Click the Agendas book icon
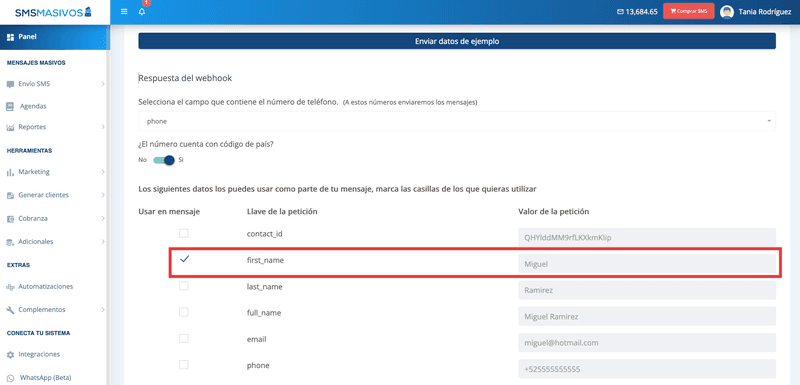This screenshot has width=800, height=385. (10, 107)
